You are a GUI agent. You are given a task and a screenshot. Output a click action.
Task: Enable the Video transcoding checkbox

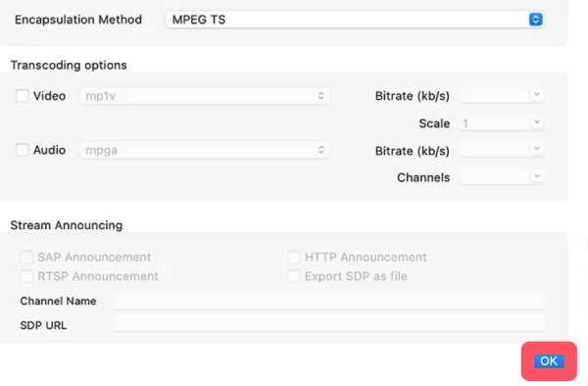(22, 96)
